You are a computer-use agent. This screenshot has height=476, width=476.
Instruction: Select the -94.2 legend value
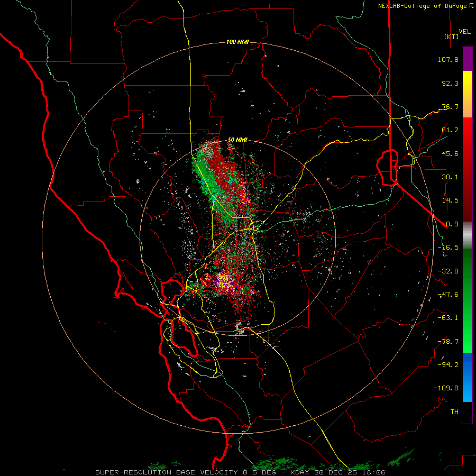click(x=448, y=364)
